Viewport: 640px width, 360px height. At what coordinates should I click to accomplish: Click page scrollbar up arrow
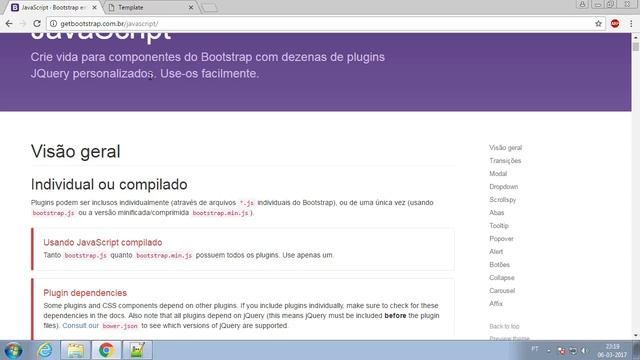(x=636, y=37)
